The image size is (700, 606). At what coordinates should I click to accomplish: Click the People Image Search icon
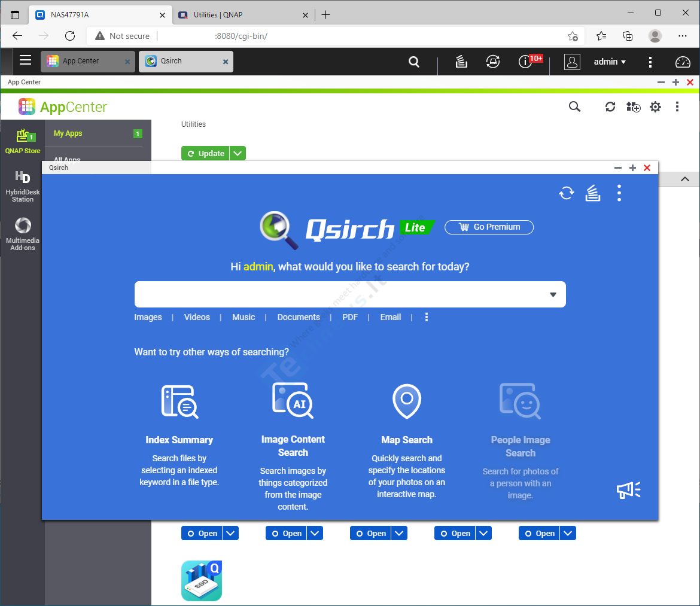point(520,401)
